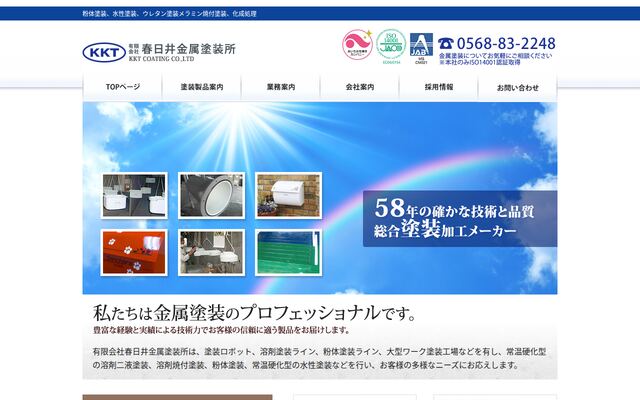Click the paragraph starting 有限会社春日井金属塗装所は
The image size is (640, 400).
[x=319, y=358]
